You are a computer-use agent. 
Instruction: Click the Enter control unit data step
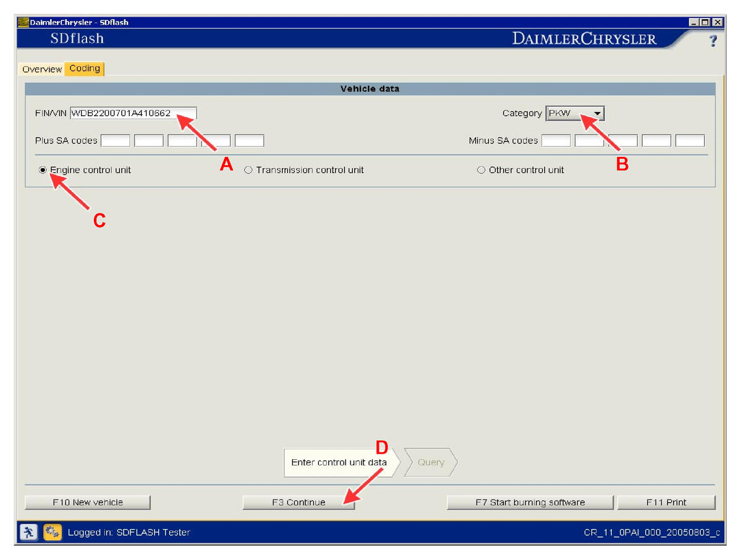pyautogui.click(x=339, y=462)
